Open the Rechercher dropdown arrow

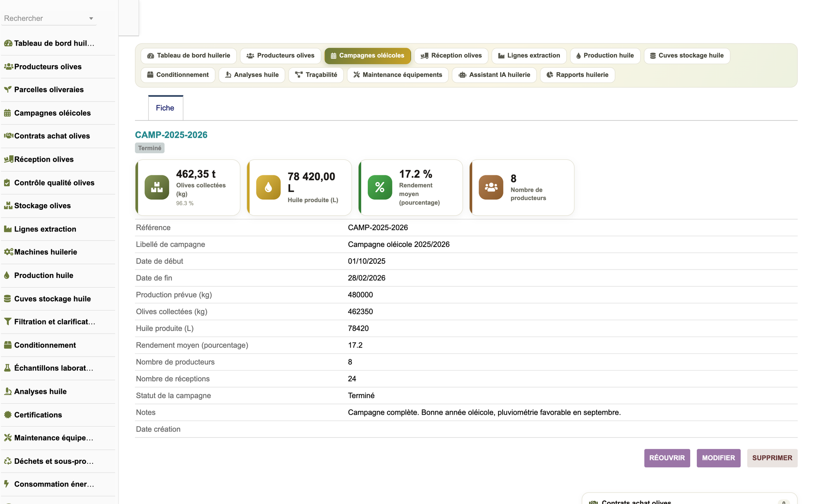point(91,18)
